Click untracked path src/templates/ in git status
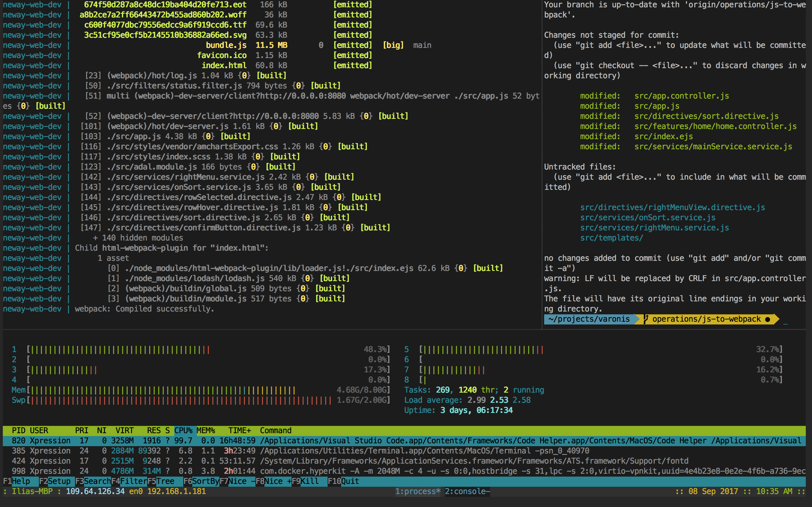 (x=612, y=237)
